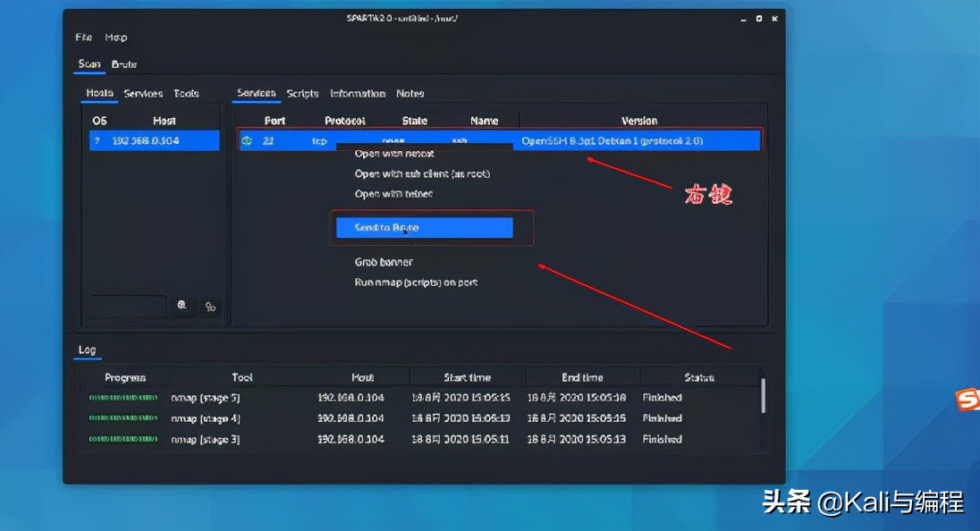Choose Open with telnet from the context menu
Viewport: 980px width, 531px height.
tap(393, 194)
